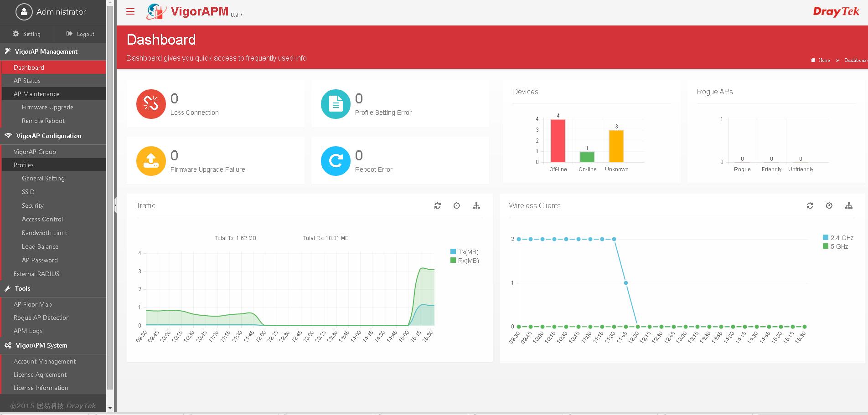Select Dashboard in the sidebar
The image size is (868, 415).
[x=53, y=67]
